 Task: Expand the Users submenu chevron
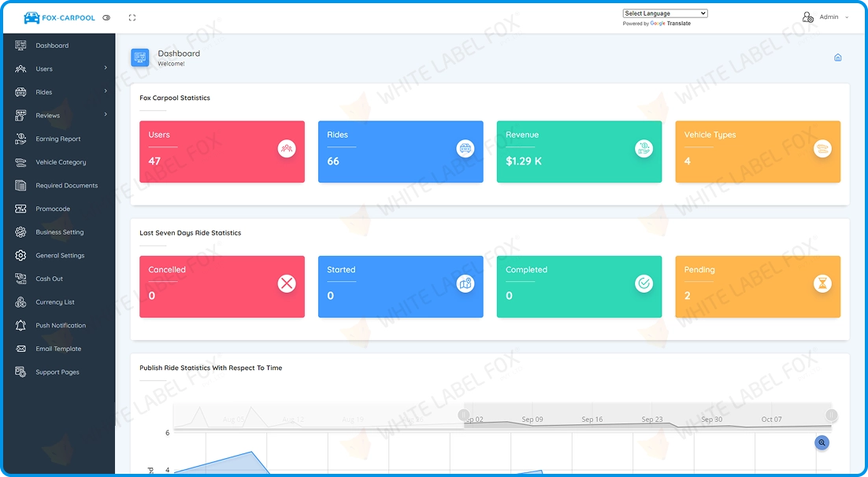[106, 68]
